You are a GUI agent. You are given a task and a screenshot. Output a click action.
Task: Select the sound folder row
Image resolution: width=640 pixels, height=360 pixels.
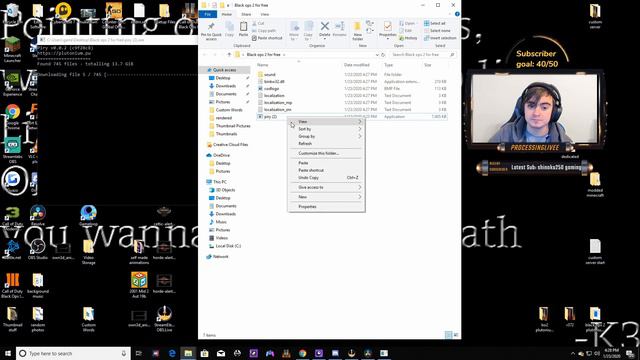pyautogui.click(x=352, y=75)
